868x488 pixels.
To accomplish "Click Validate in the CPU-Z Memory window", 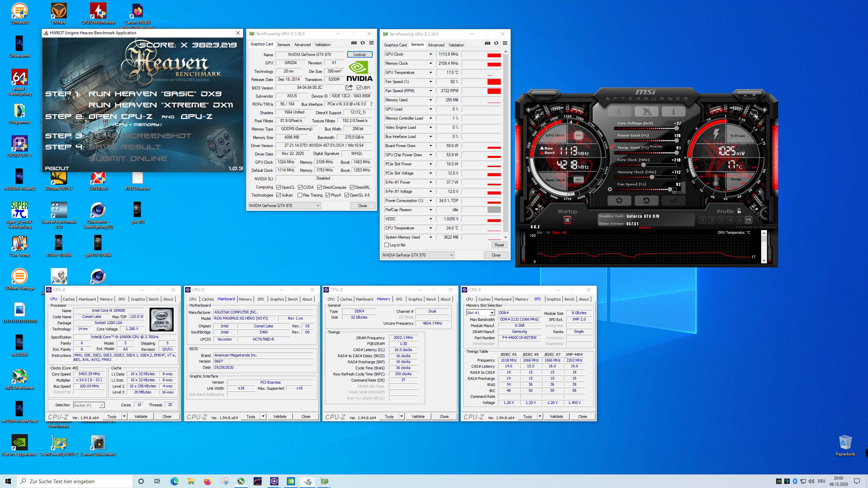I will tap(418, 416).
